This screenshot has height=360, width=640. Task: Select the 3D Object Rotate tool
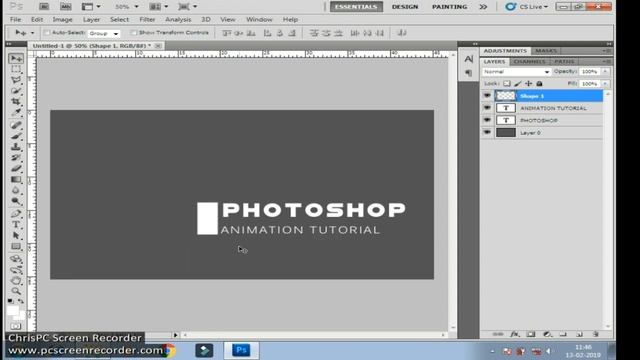tap(16, 259)
